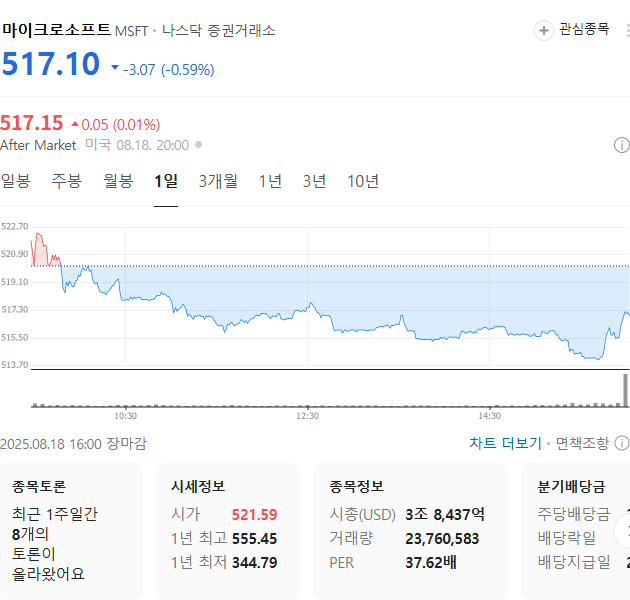
Task: Click the volume value 23,760,583
Action: coord(442,539)
